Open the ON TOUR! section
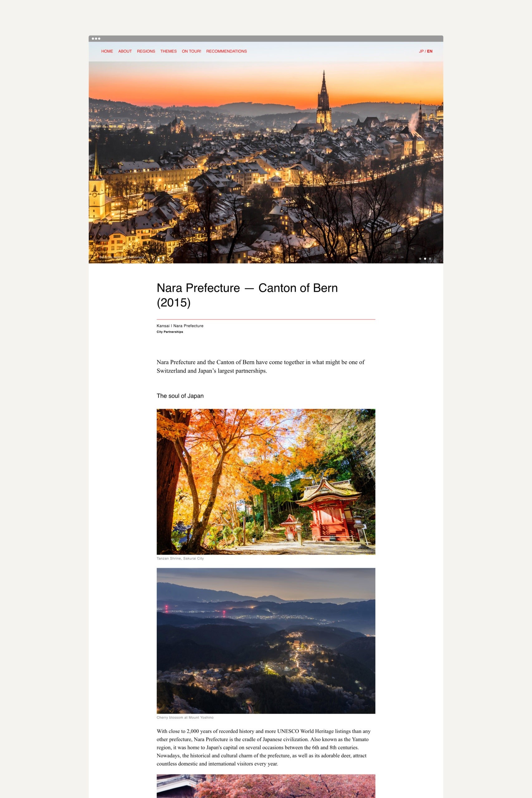Viewport: 532px width, 798px height. point(191,51)
